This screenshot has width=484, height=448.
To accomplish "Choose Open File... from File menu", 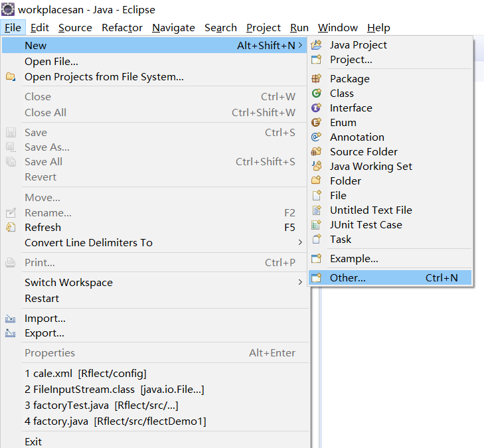I will point(154,62).
